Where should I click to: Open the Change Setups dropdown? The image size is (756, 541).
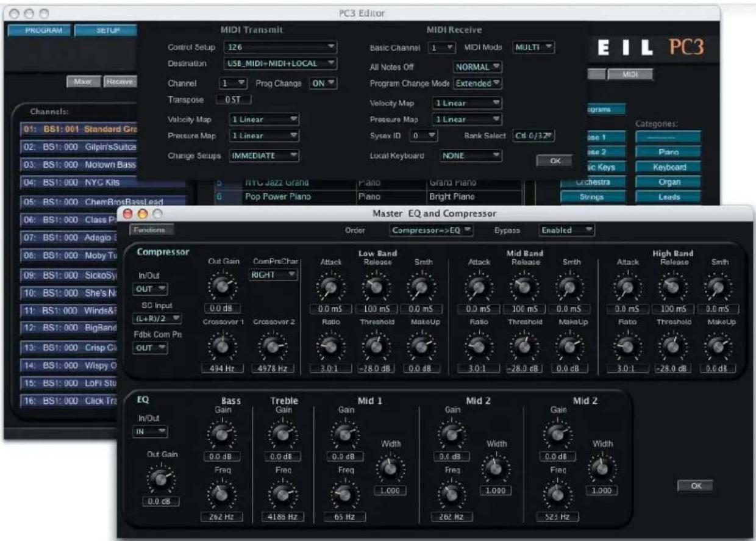point(265,156)
